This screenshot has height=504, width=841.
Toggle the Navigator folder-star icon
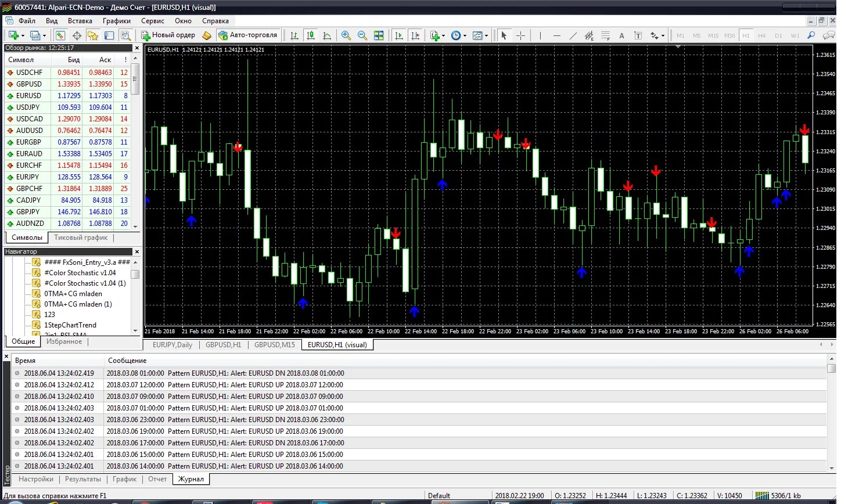(93, 35)
